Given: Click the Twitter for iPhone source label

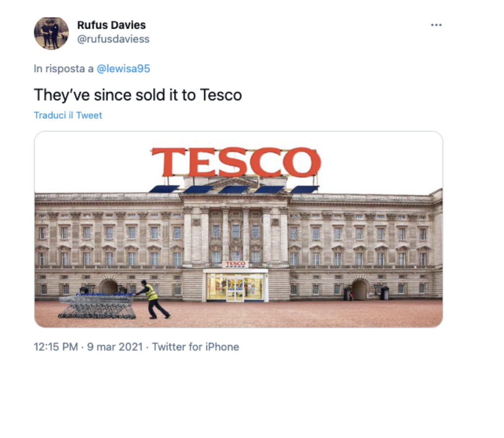Looking at the screenshot, I should (196, 347).
